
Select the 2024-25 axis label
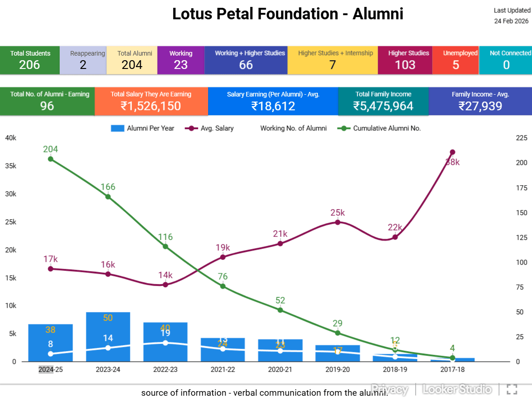[x=51, y=370]
